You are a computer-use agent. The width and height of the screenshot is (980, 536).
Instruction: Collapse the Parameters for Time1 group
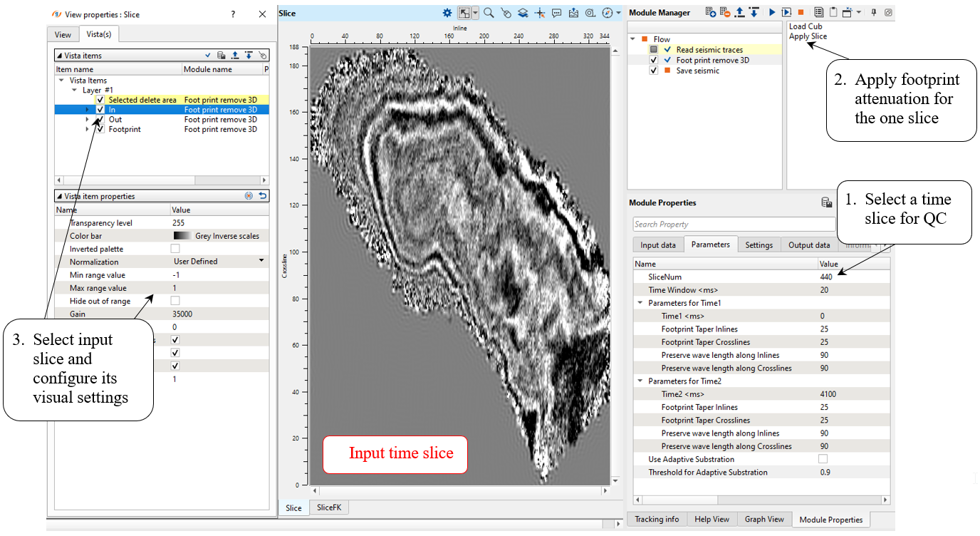(x=640, y=303)
